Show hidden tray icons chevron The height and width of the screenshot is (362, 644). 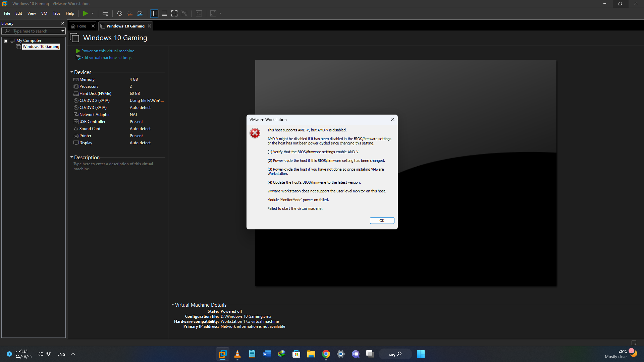click(73, 354)
